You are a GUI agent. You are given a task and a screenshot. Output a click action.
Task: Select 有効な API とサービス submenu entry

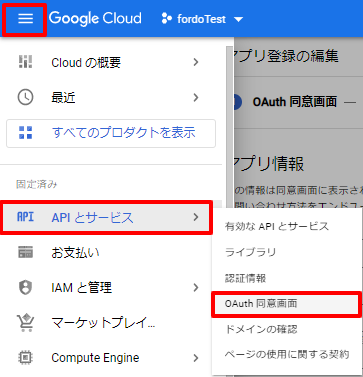click(287, 226)
